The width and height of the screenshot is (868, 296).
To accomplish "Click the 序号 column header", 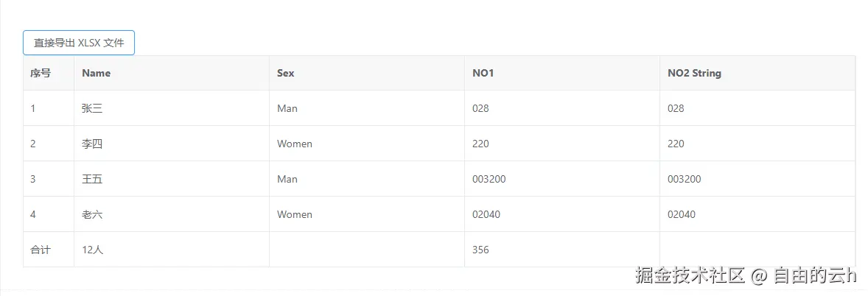I will [x=41, y=73].
